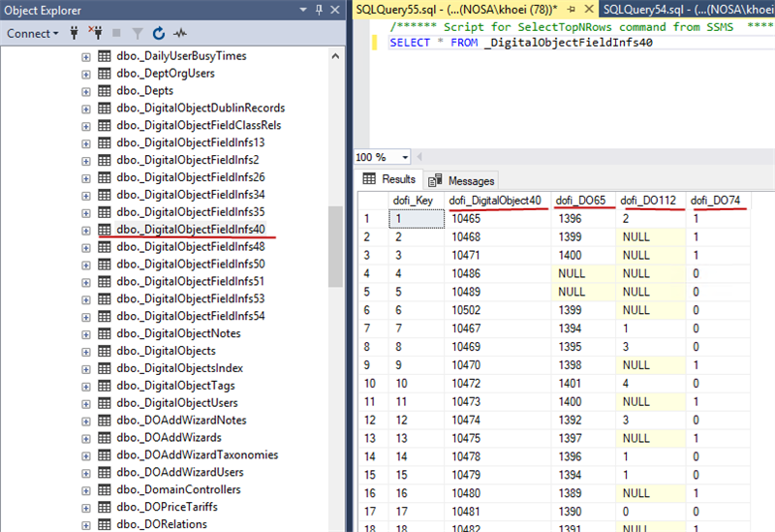Click the connect plug icon in Object Explorer
775x532 pixels.
[74, 34]
